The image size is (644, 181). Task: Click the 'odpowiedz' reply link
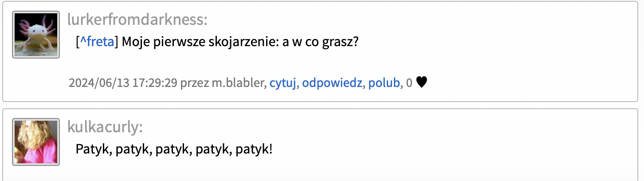[332, 83]
